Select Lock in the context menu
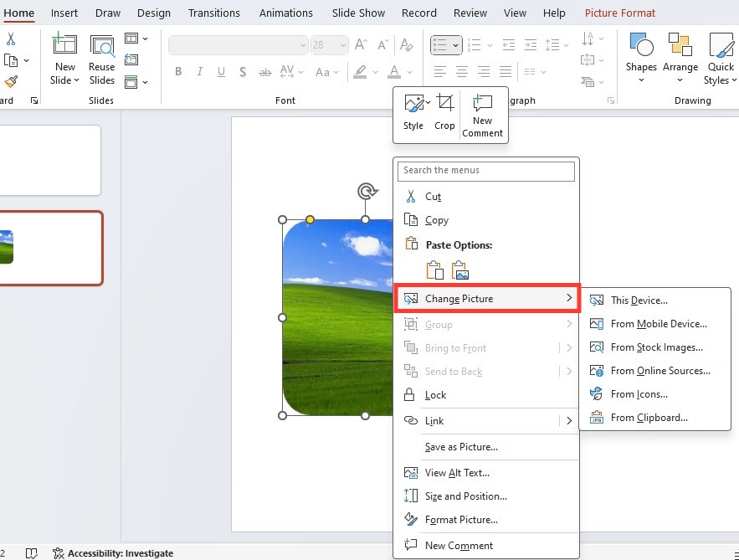 point(487,395)
